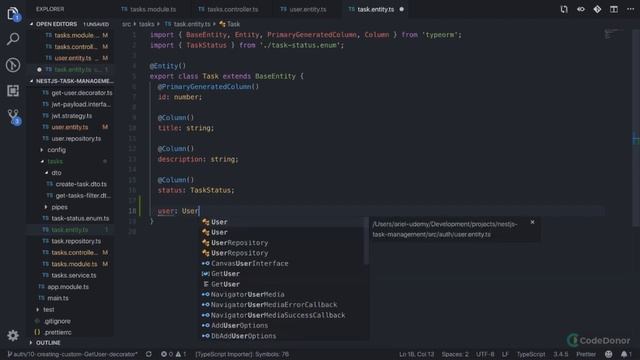Open create-task.dto.ts file
This screenshot has width=640, height=360.
click(81, 184)
